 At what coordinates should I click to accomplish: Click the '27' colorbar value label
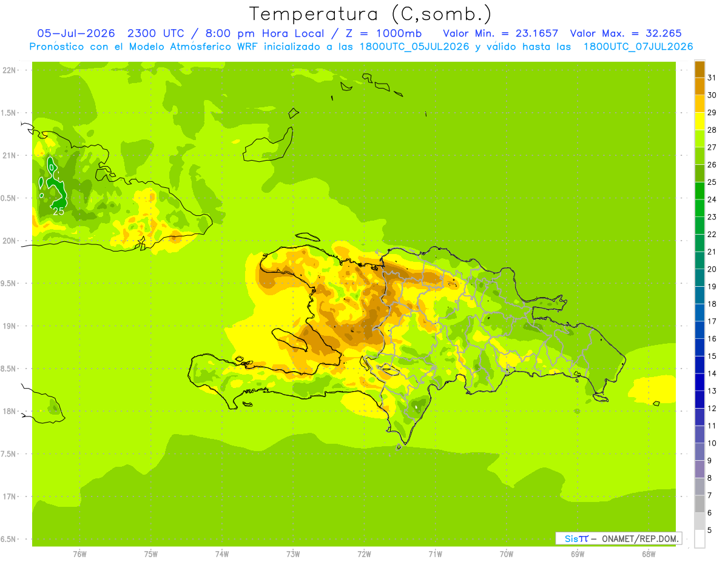[712, 147]
